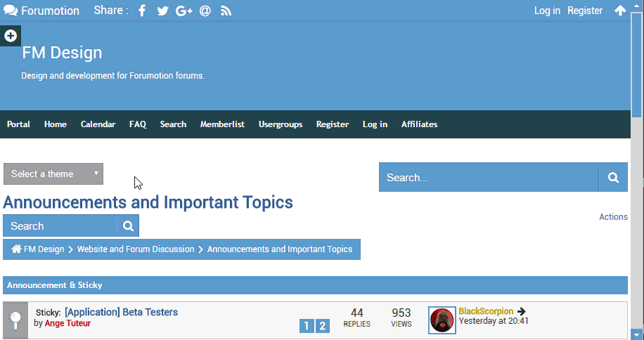Screen dimensions: 644x340
Task: Share the forum by email icon
Action: click(205, 11)
